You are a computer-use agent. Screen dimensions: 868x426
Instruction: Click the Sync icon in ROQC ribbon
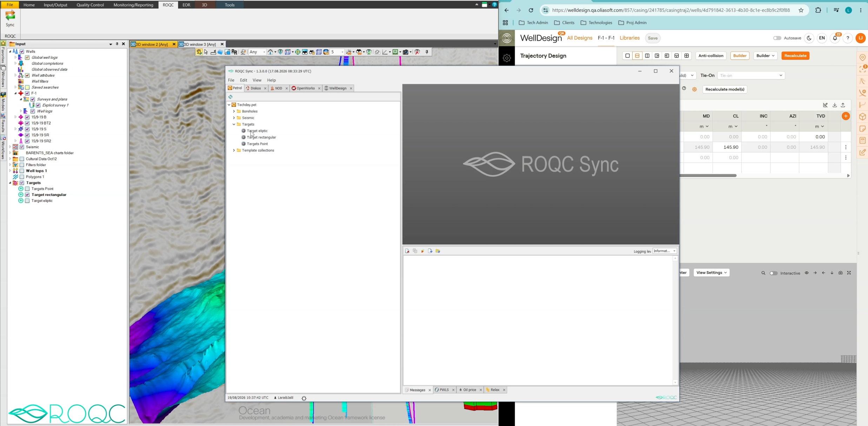(10, 18)
